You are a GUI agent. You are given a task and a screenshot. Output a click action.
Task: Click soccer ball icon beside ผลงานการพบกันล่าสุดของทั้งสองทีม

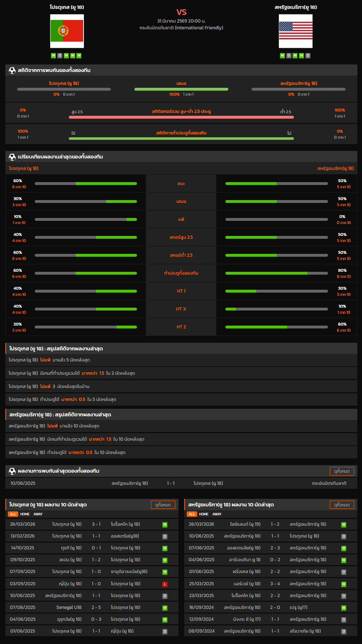[12, 471]
